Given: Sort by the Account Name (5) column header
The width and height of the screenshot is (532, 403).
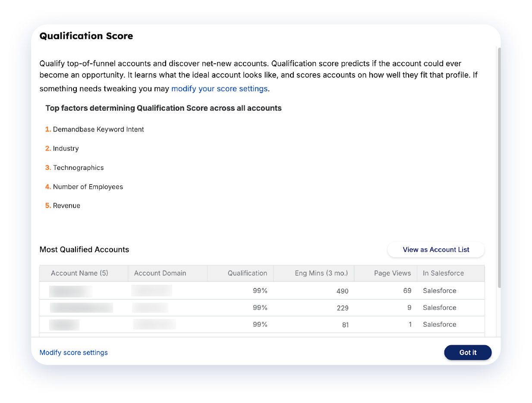Looking at the screenshot, I should pos(79,273).
